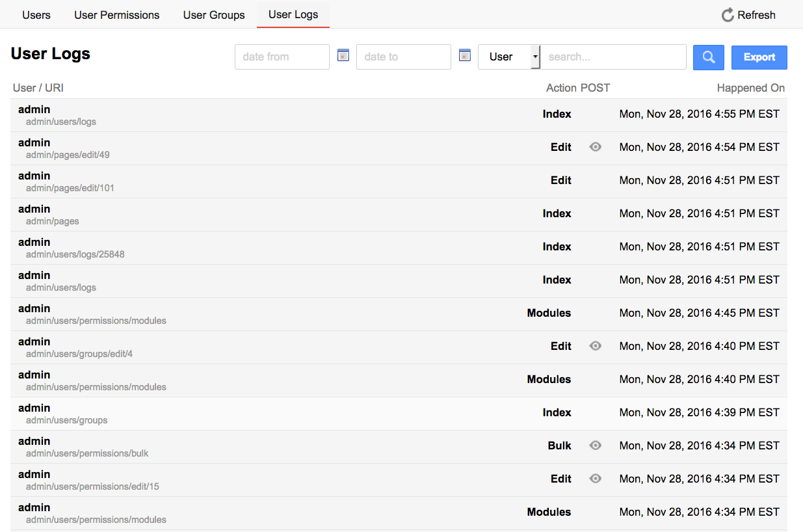Screen dimensions: 803x532
Task: View POST data for admin/pages/edit/49 entry
Action: [x=595, y=147]
